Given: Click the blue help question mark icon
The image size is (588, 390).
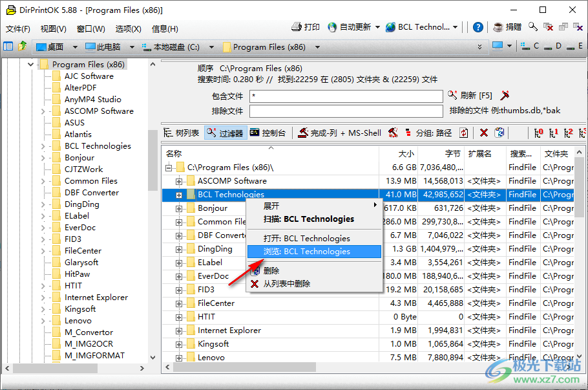Looking at the screenshot, I should pos(478,27).
